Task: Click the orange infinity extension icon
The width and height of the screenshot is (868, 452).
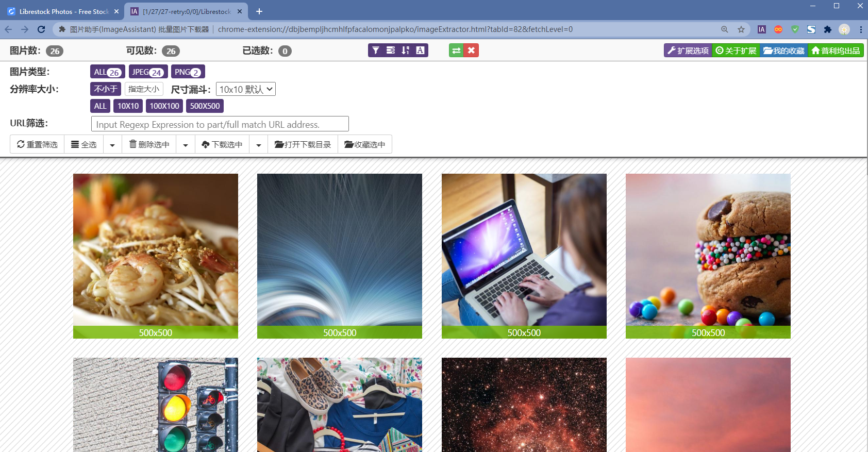Action: pyautogui.click(x=778, y=29)
